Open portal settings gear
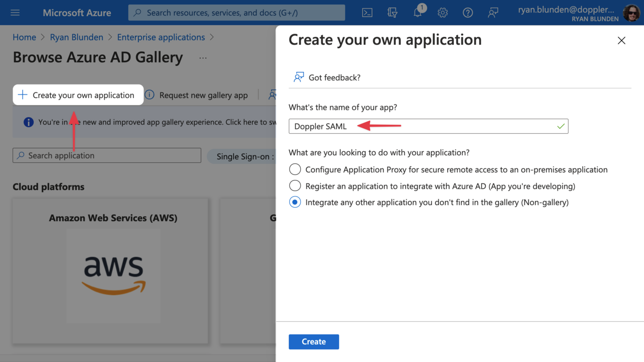Image resolution: width=644 pixels, height=362 pixels. pos(443,13)
